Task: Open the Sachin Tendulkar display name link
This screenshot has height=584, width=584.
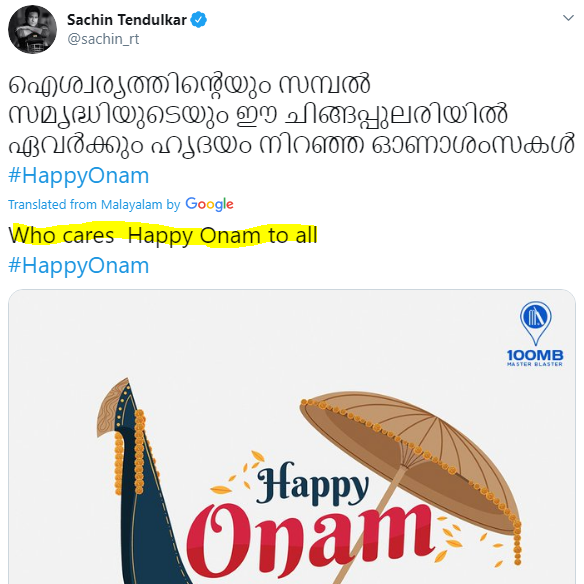Action: 127,20
